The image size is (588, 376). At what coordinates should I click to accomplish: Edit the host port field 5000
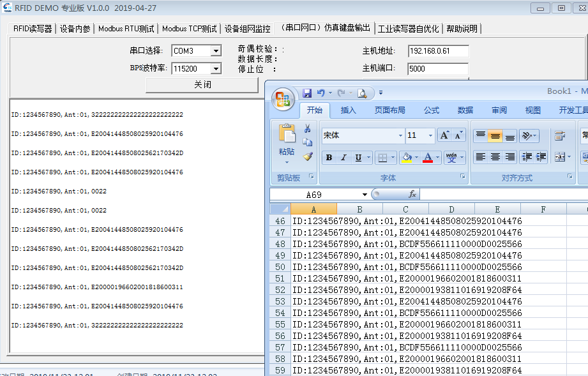pyautogui.click(x=438, y=68)
